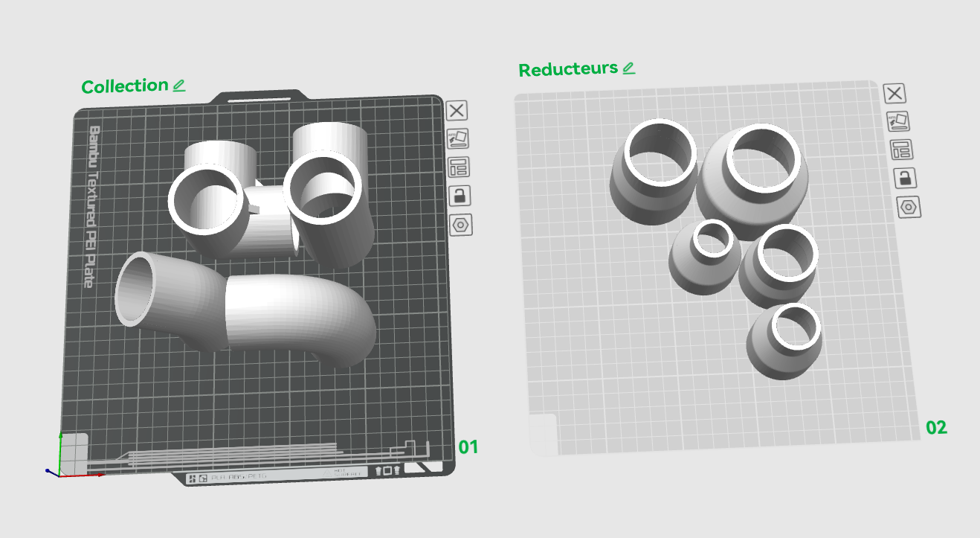This screenshot has width=980, height=538.
Task: Click the Reducteurs plate name label
Action: pyautogui.click(x=568, y=69)
